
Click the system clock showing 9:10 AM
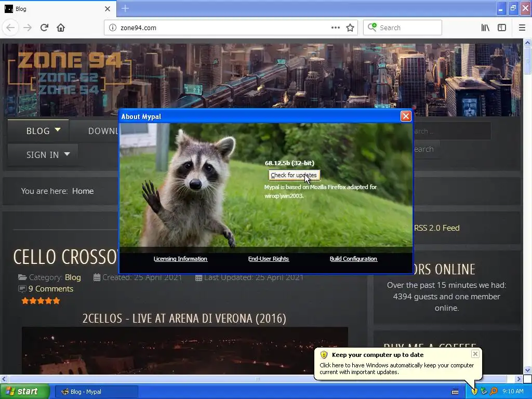pyautogui.click(x=513, y=392)
